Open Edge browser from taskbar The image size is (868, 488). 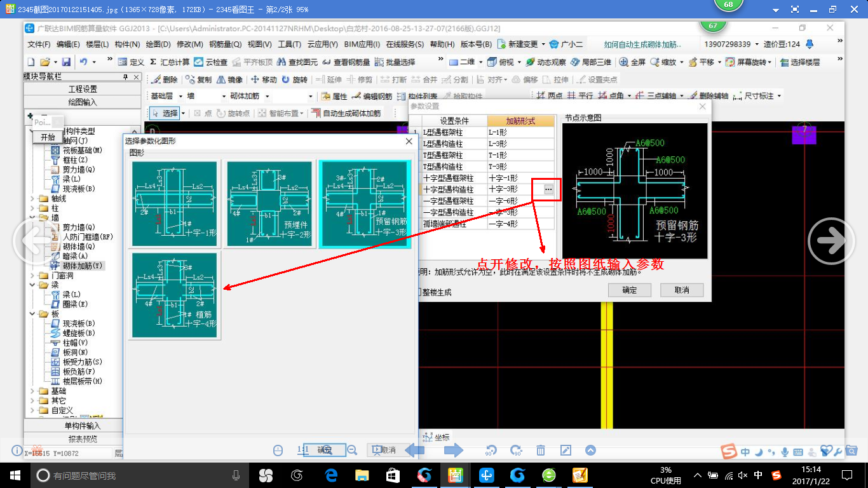[x=331, y=475]
